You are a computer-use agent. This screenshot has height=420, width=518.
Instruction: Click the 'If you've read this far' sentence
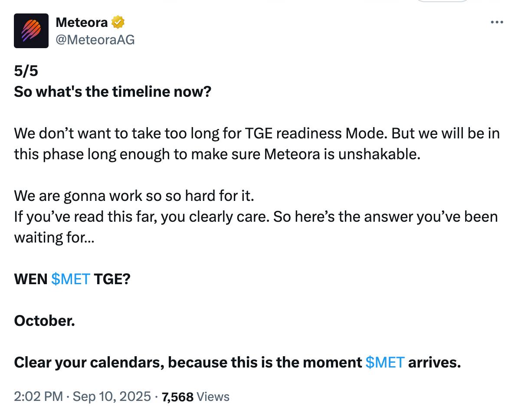pyautogui.click(x=256, y=217)
